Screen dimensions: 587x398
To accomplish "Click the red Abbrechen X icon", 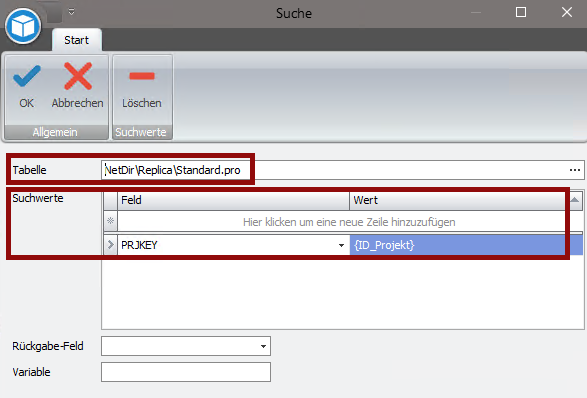I will click(x=77, y=76).
